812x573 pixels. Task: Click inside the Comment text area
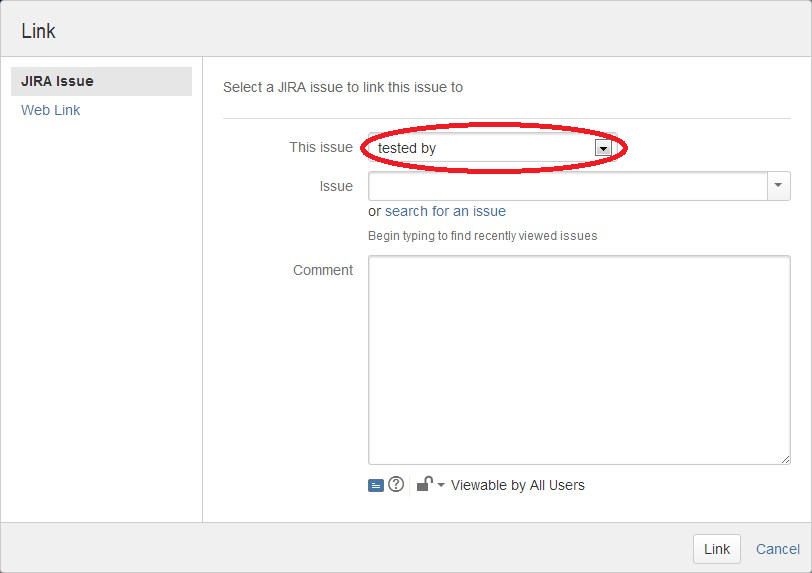pos(579,360)
